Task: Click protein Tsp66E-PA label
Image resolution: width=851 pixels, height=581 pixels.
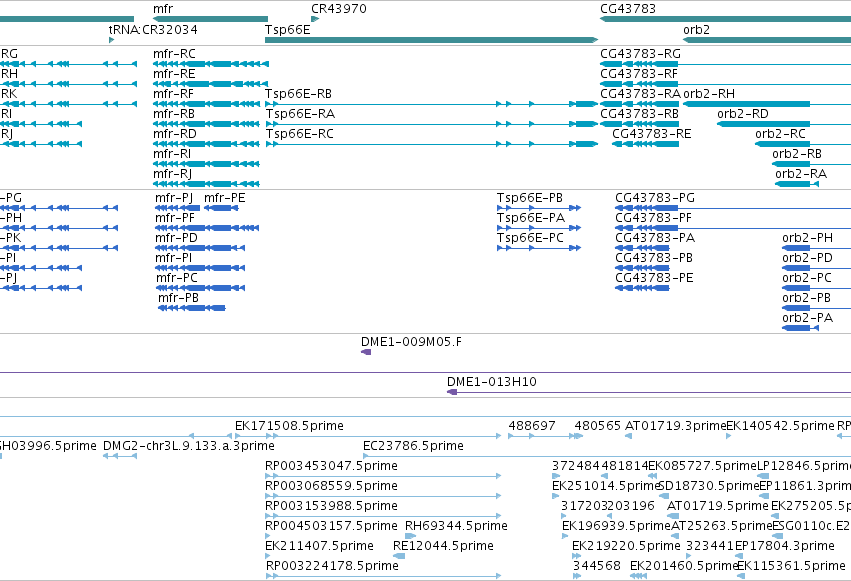Action: click(531, 218)
